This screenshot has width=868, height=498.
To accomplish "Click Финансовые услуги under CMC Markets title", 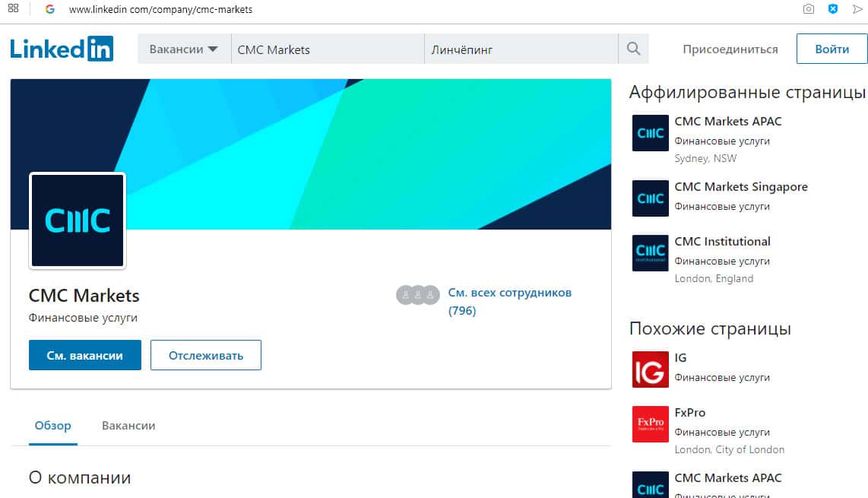I will [x=83, y=318].
